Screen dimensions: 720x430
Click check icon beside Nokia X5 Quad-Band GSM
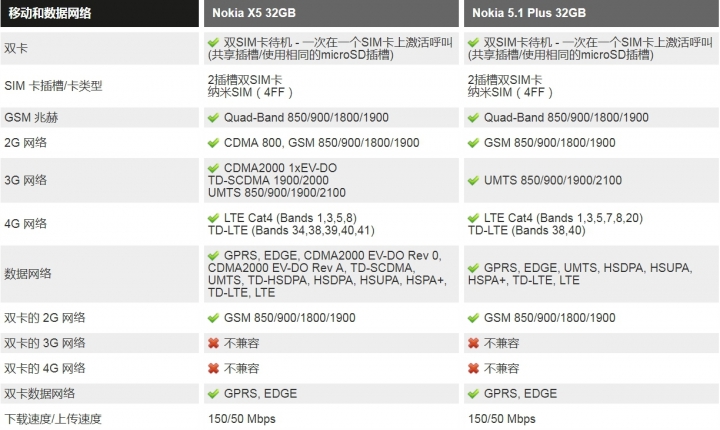pyautogui.click(x=214, y=118)
